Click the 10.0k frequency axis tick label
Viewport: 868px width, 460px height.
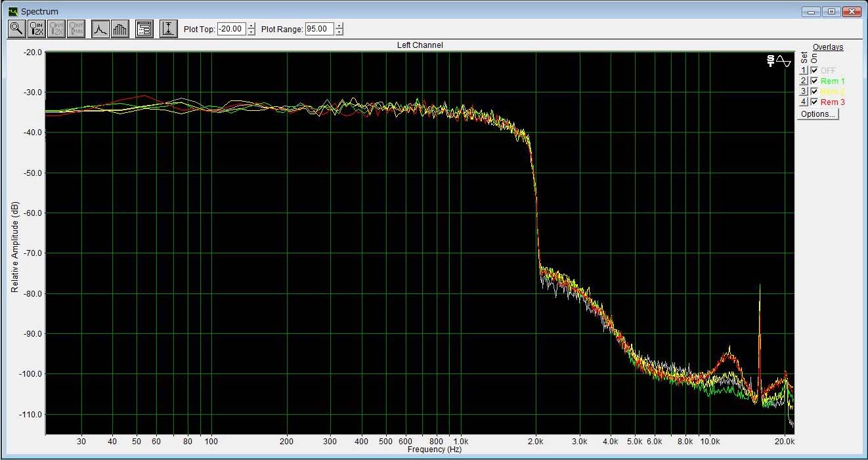[710, 442]
